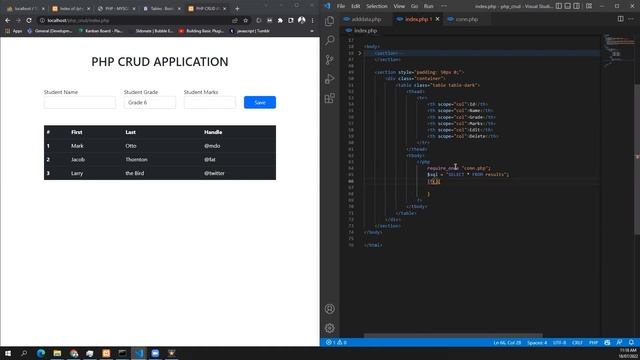Click the code minimap preview
The height and width of the screenshot is (360, 640).
[619, 51]
